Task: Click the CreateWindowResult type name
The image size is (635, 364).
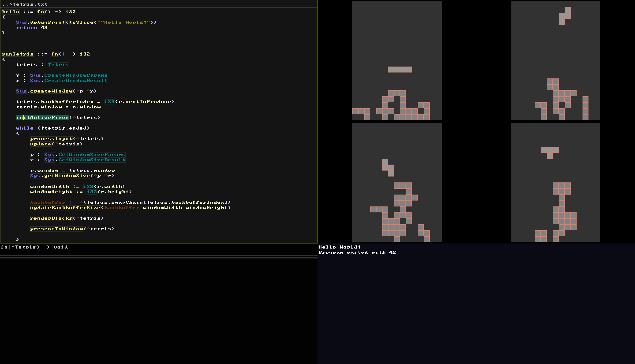Action: tap(76, 80)
